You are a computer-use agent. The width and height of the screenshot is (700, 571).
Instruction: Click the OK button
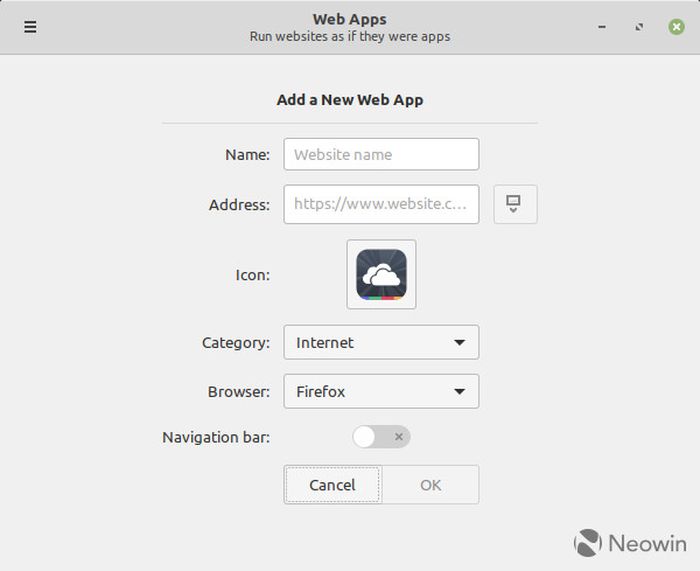(430, 485)
